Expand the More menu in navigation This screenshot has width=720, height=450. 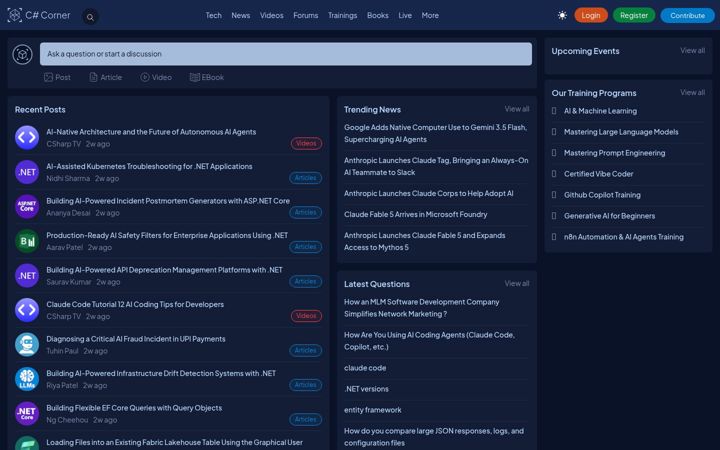pos(430,15)
